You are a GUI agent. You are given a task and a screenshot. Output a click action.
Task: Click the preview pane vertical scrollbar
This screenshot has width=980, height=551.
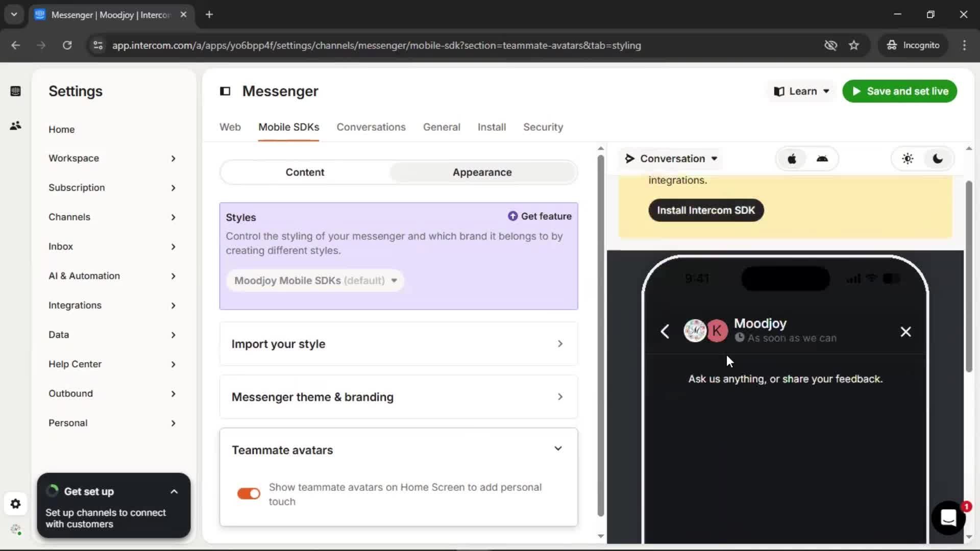(x=968, y=275)
